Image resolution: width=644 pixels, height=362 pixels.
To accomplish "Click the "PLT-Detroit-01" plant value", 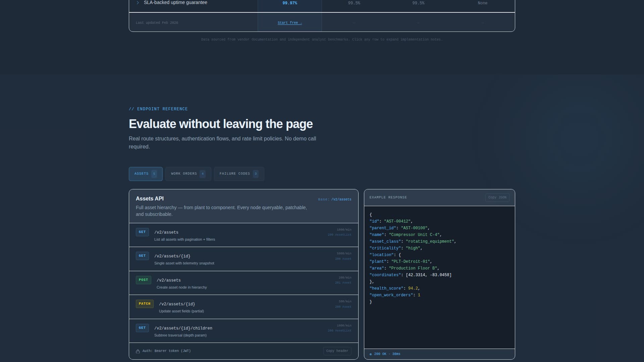I will [x=411, y=261].
